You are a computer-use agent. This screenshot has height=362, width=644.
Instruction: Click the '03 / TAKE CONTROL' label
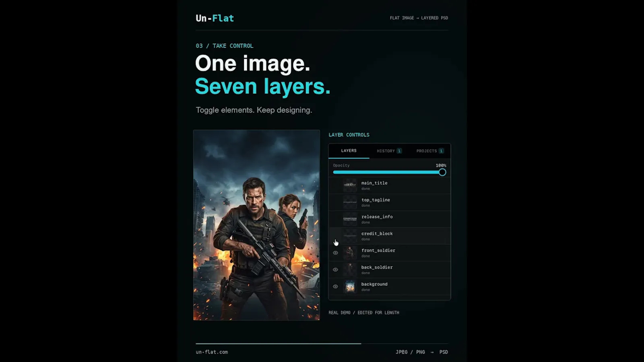pyautogui.click(x=225, y=46)
